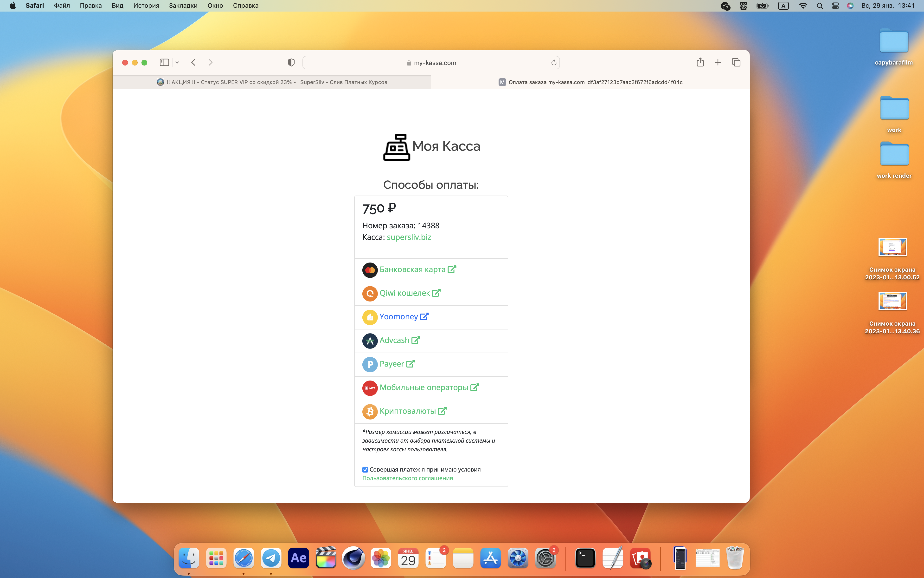
Task: Launch Final Cut Pro from the Dock
Action: coord(326,558)
